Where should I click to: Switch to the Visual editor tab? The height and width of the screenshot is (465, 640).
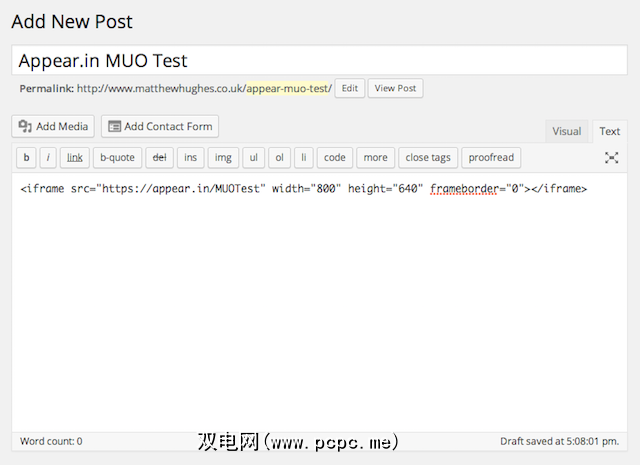click(567, 131)
